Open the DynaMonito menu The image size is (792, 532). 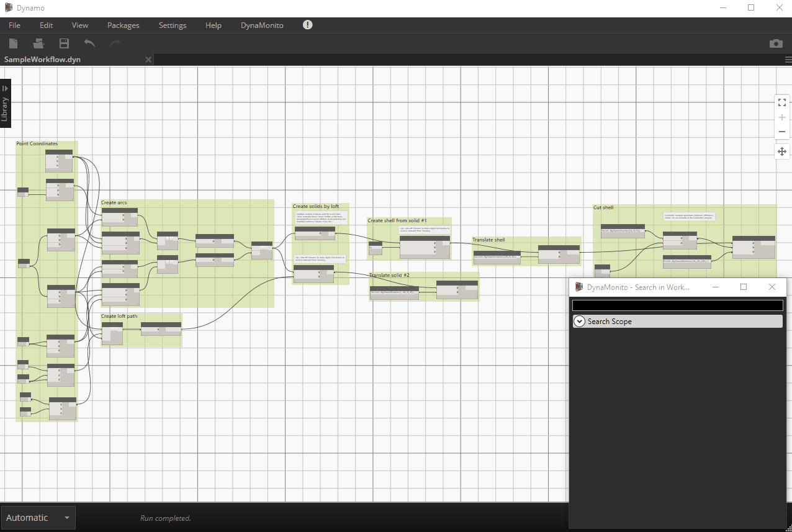coord(262,25)
